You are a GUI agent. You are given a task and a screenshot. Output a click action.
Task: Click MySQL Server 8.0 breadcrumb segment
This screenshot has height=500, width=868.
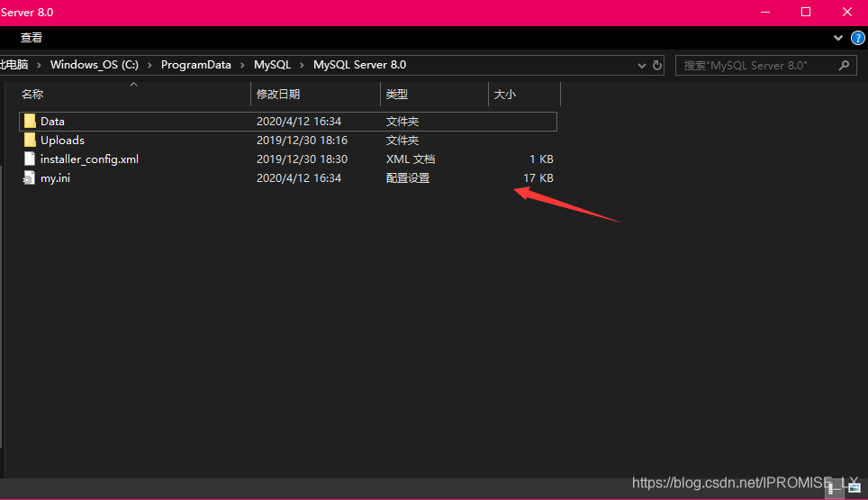pyautogui.click(x=360, y=65)
